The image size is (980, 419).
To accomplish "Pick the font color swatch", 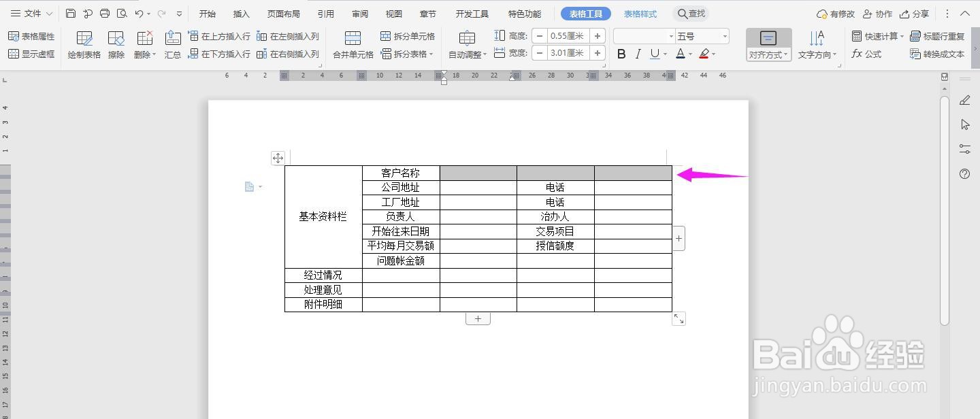I will coord(680,53).
